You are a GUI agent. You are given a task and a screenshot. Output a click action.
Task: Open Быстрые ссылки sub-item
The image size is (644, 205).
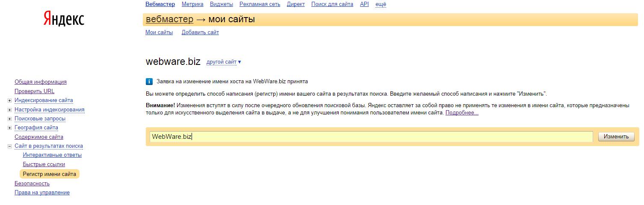[x=44, y=164]
